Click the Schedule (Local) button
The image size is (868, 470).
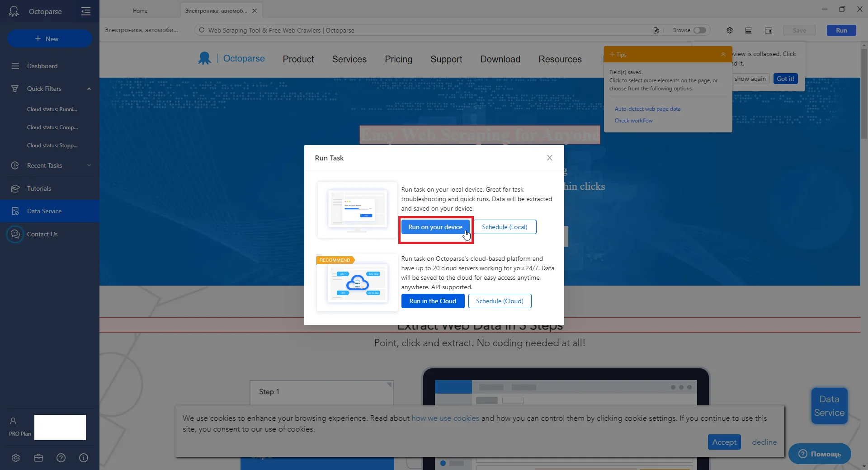tap(505, 227)
